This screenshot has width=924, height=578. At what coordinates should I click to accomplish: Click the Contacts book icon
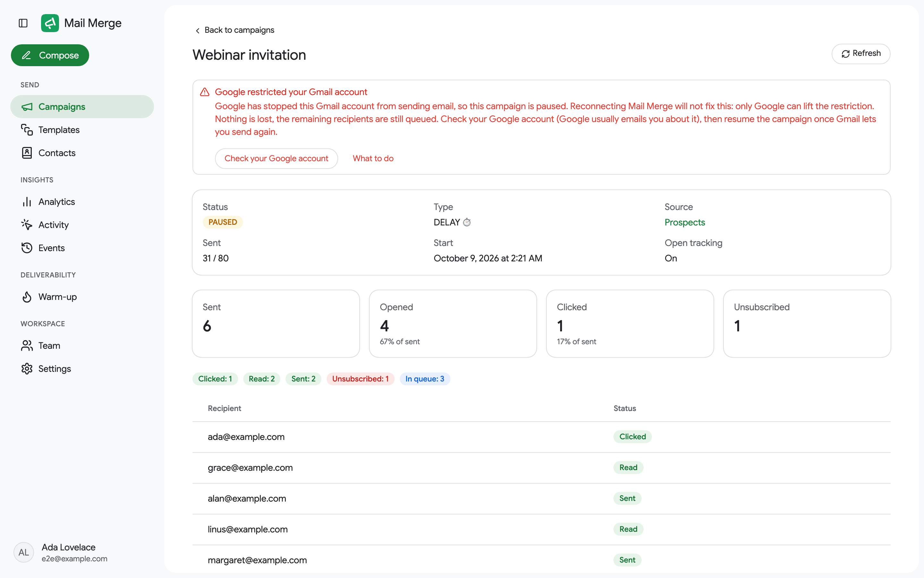coord(27,153)
